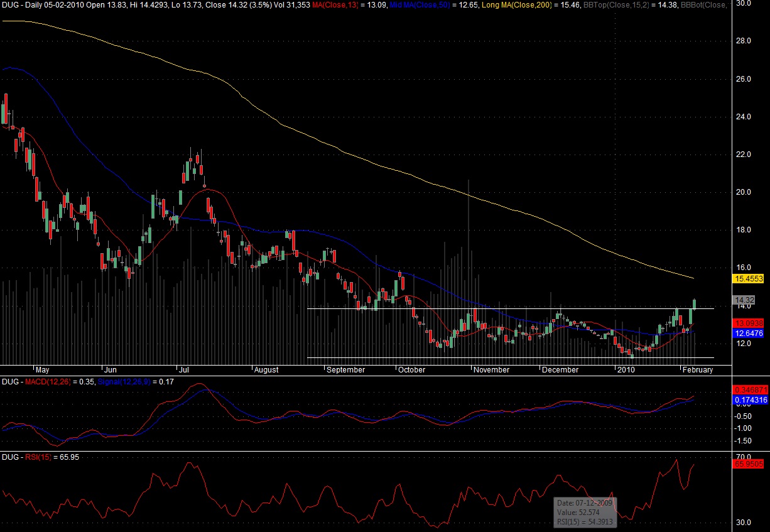Screen dimensions: 770x532
Task: Click the 26.0 price axis label
Action: tap(745, 79)
